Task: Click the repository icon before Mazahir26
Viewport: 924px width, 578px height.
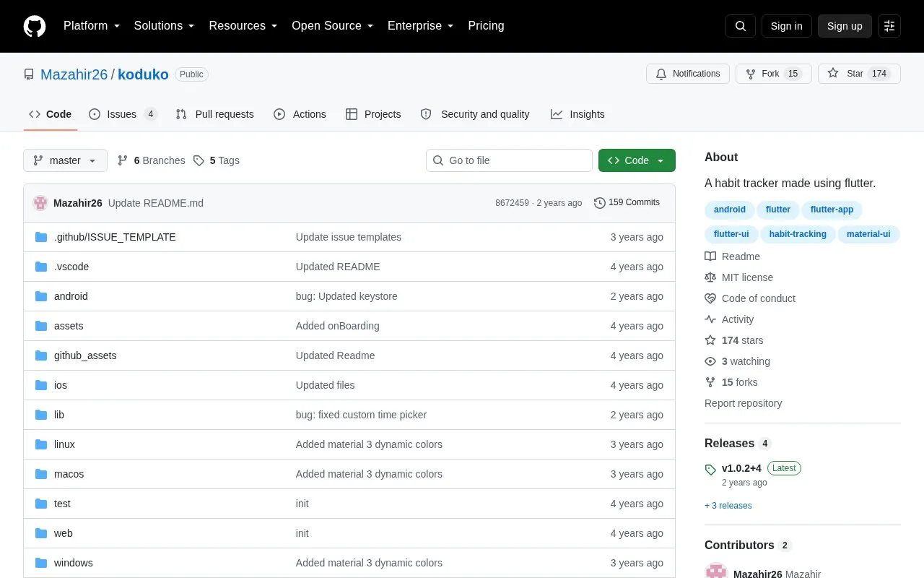Action: point(29,74)
